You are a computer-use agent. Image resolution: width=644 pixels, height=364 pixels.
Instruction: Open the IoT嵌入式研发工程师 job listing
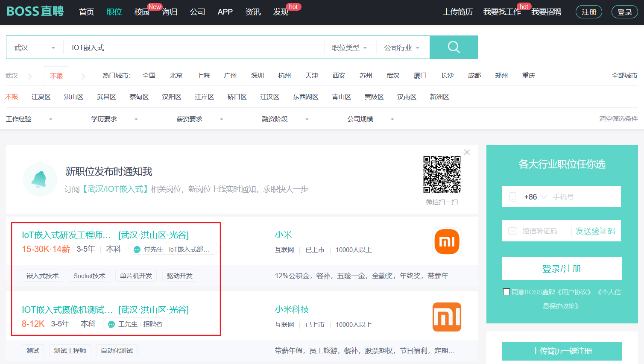point(66,235)
